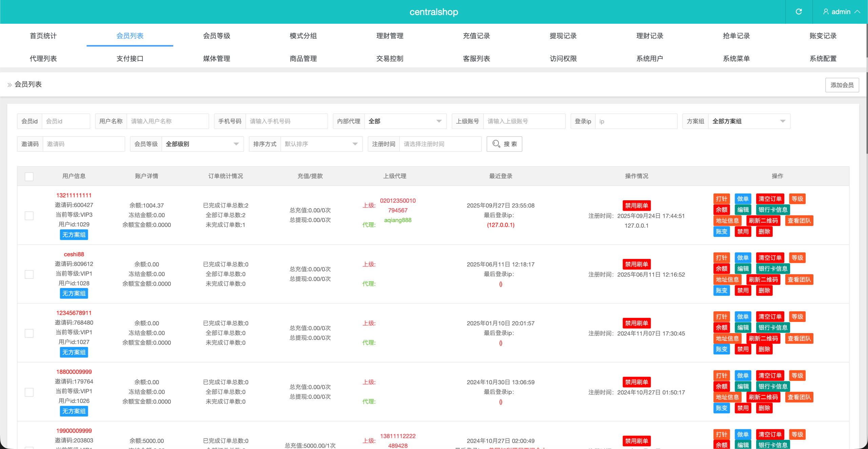Click the refresh icon in top bar

(798, 12)
